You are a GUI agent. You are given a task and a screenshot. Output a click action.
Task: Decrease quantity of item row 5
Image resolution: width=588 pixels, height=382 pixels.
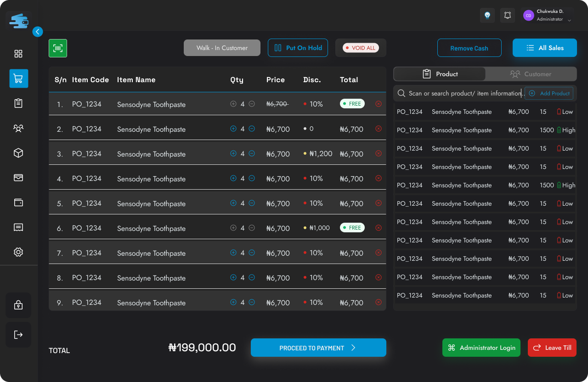(252, 203)
